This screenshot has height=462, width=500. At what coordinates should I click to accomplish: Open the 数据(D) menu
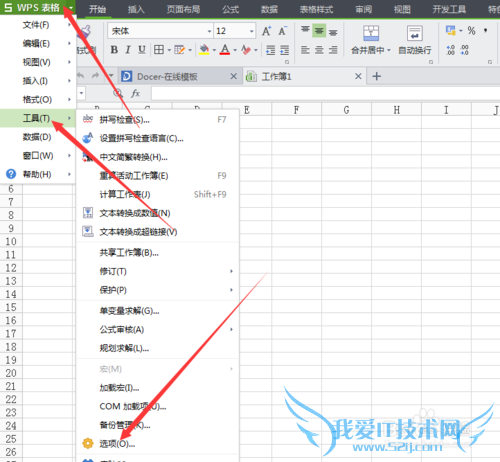tap(38, 137)
